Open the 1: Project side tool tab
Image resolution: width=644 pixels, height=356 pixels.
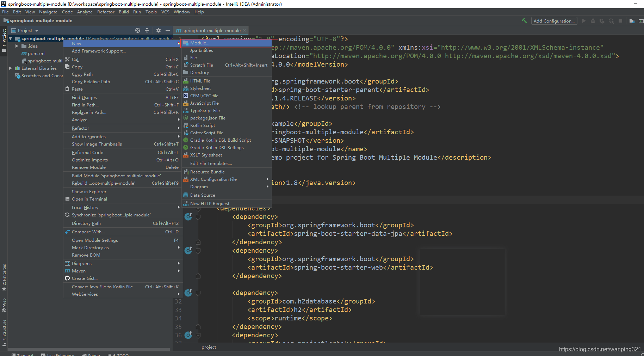click(x=4, y=40)
